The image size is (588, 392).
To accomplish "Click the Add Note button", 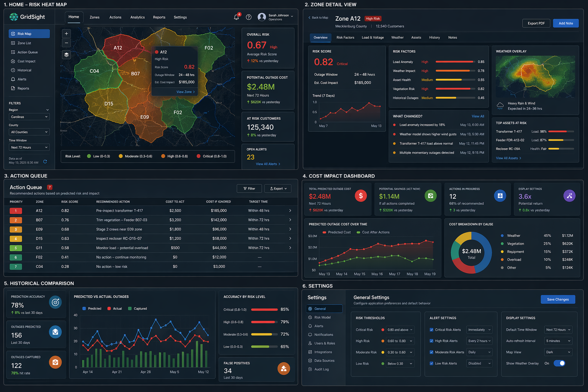I will [566, 23].
